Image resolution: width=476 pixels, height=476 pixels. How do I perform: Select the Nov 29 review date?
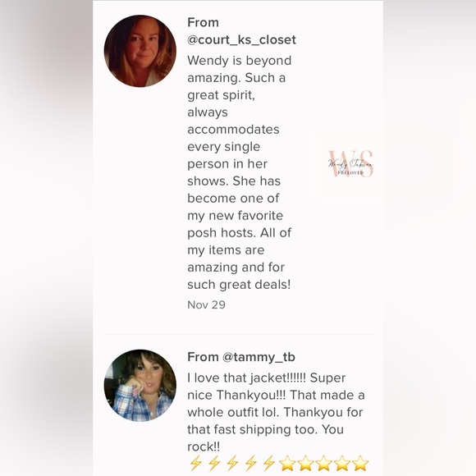pos(207,304)
